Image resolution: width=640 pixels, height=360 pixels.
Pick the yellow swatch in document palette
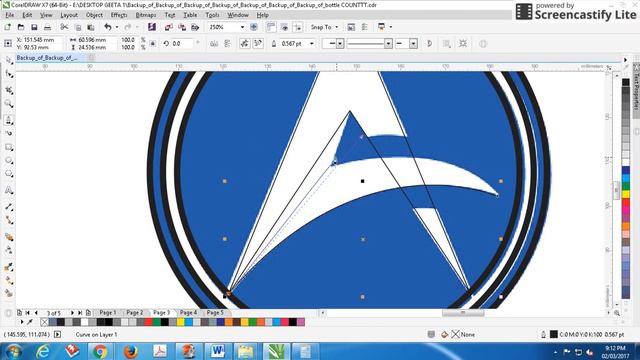pos(181,322)
